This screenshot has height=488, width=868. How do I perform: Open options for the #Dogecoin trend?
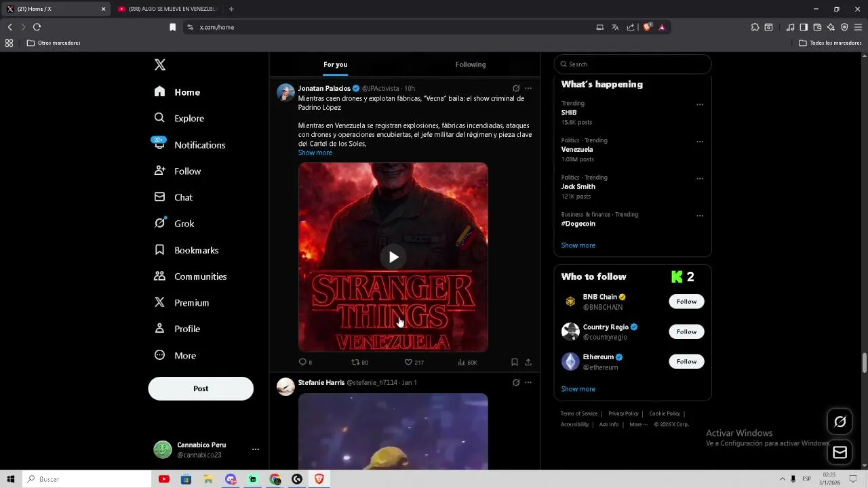coord(700,216)
